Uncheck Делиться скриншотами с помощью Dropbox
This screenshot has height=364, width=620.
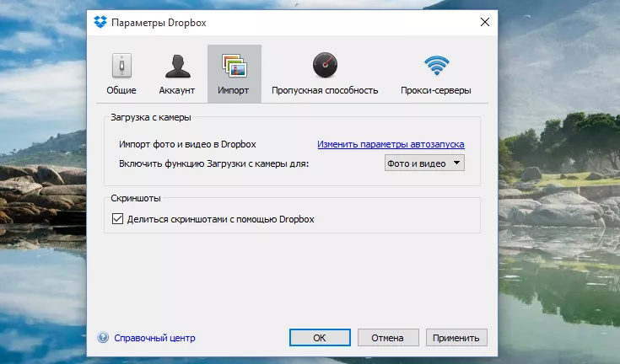point(117,219)
